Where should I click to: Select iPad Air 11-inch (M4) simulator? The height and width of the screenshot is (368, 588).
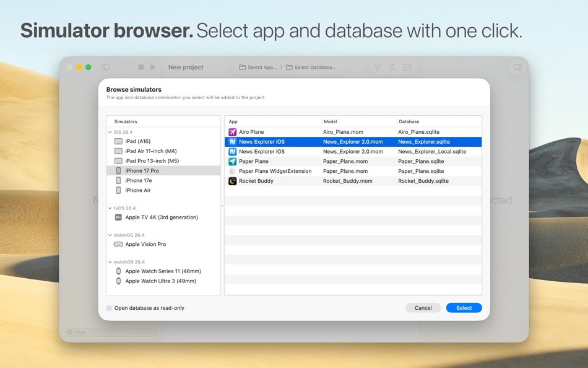point(163,151)
